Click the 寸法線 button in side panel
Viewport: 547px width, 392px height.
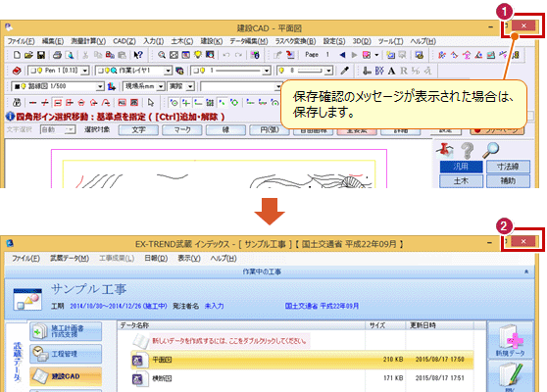pyautogui.click(x=508, y=167)
